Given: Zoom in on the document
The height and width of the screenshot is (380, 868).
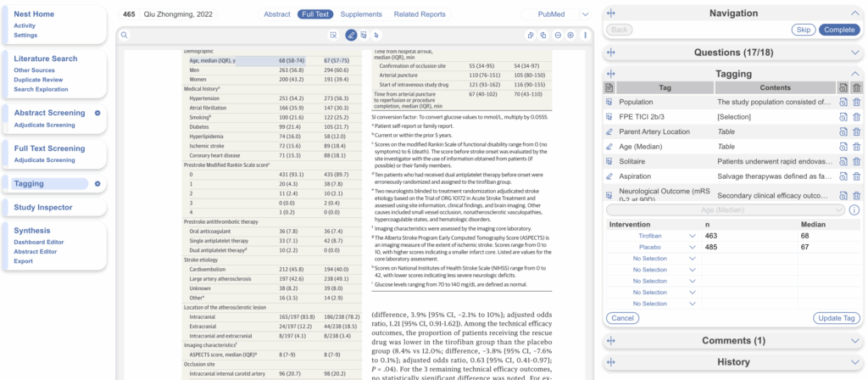Looking at the screenshot, I should click(570, 35).
